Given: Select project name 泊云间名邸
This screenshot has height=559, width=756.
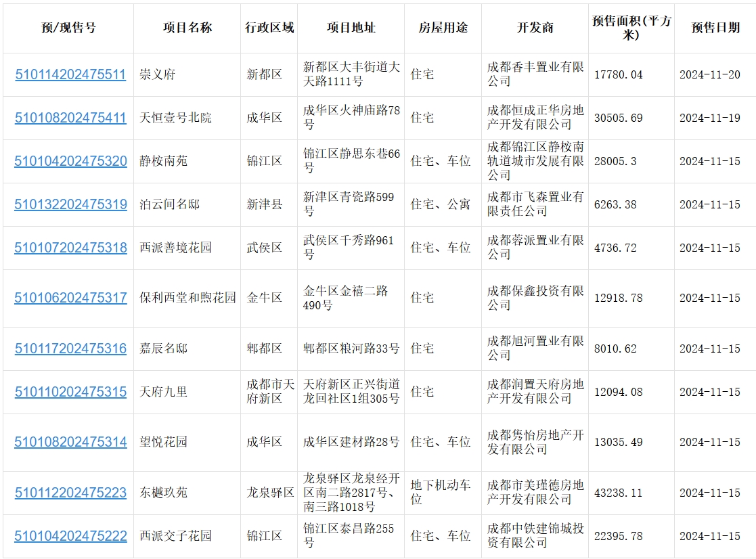Looking at the screenshot, I should 170,205.
